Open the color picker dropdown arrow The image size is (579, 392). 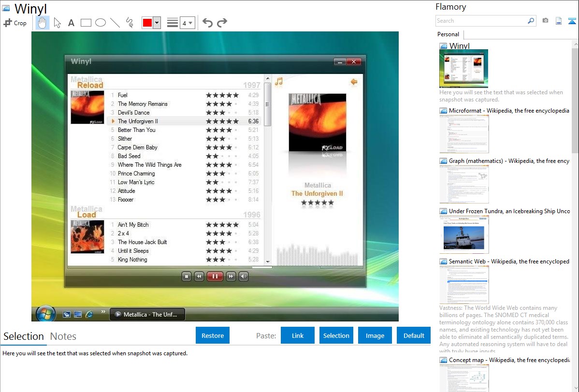[x=157, y=23]
